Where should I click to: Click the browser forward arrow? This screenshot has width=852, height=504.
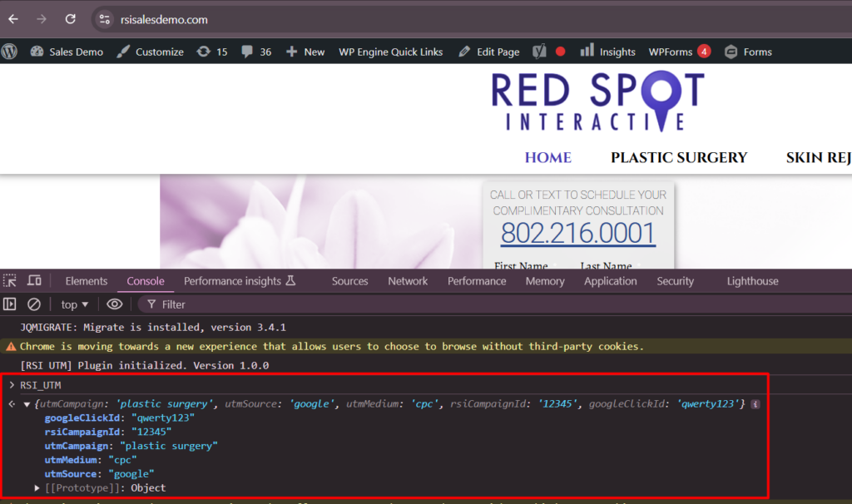(x=42, y=20)
